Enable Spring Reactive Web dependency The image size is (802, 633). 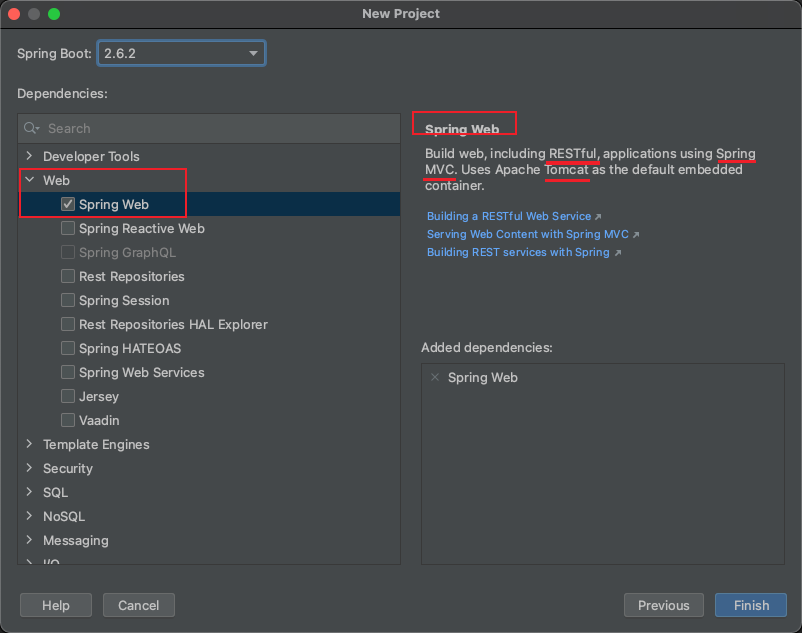[68, 228]
